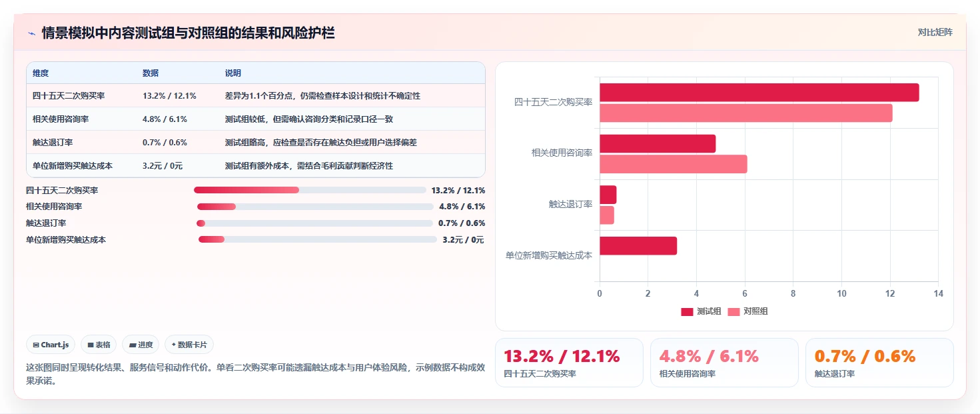Open the 13.2% / 12.1% data card
Viewport: 980px width, 414px height.
569,363
